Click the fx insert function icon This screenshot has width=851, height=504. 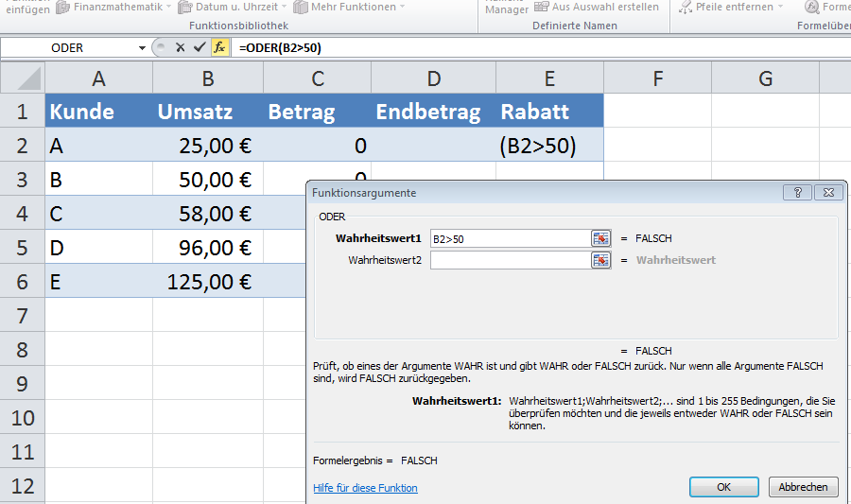[x=219, y=47]
